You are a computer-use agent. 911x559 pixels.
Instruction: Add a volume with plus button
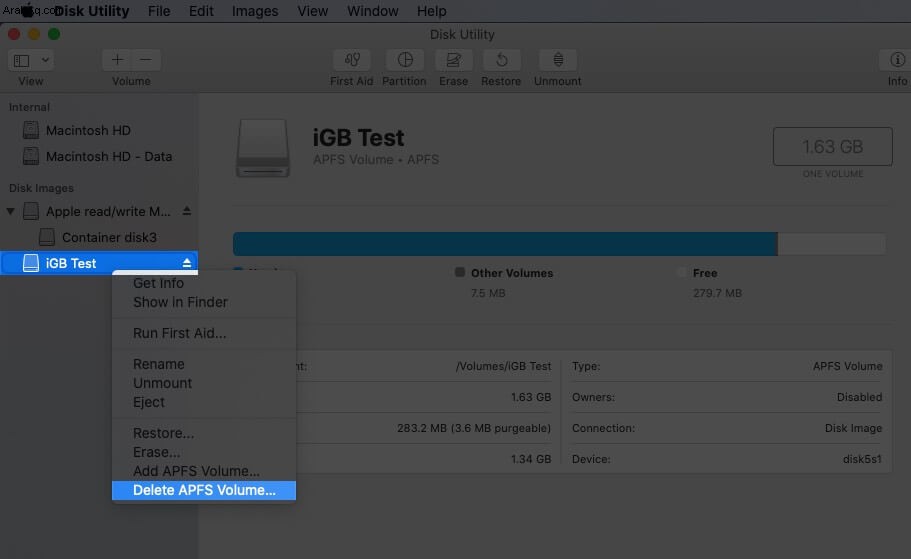117,59
